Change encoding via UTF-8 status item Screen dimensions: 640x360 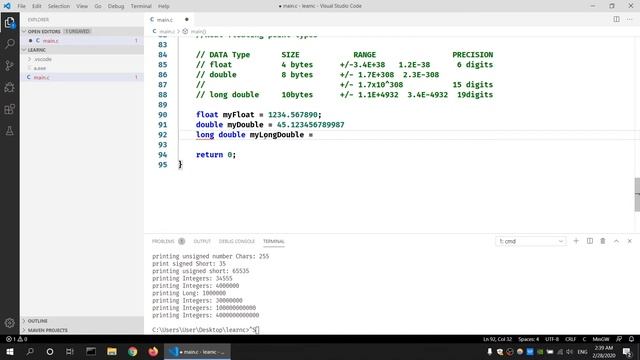click(552, 339)
